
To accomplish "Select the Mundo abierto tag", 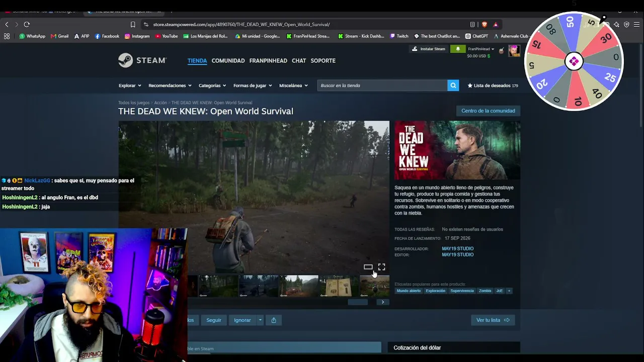I will click(409, 291).
